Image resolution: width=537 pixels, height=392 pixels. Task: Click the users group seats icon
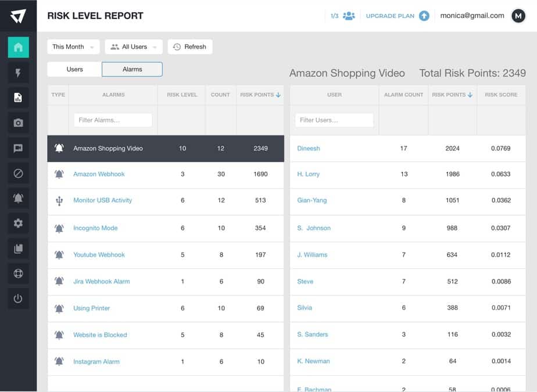pyautogui.click(x=349, y=16)
